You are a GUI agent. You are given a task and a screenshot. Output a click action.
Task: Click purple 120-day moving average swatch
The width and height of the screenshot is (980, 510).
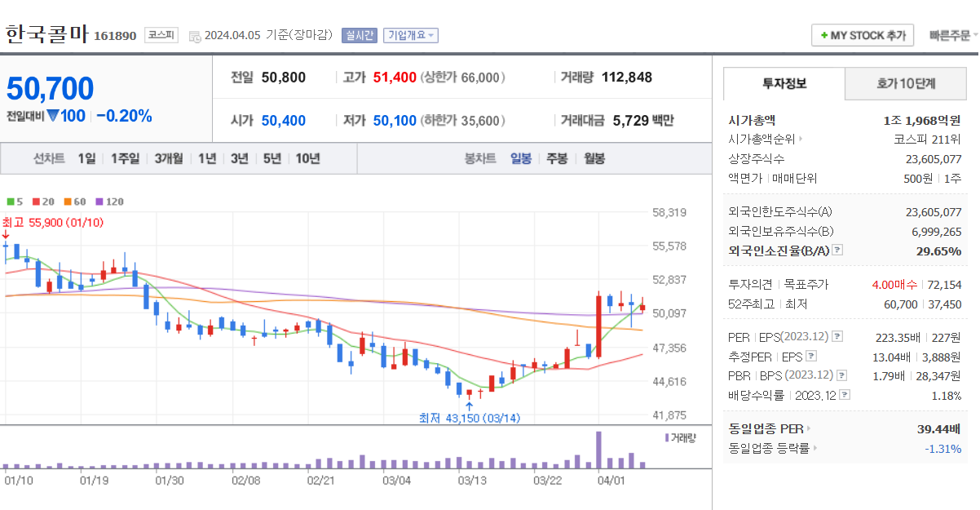click(x=99, y=202)
